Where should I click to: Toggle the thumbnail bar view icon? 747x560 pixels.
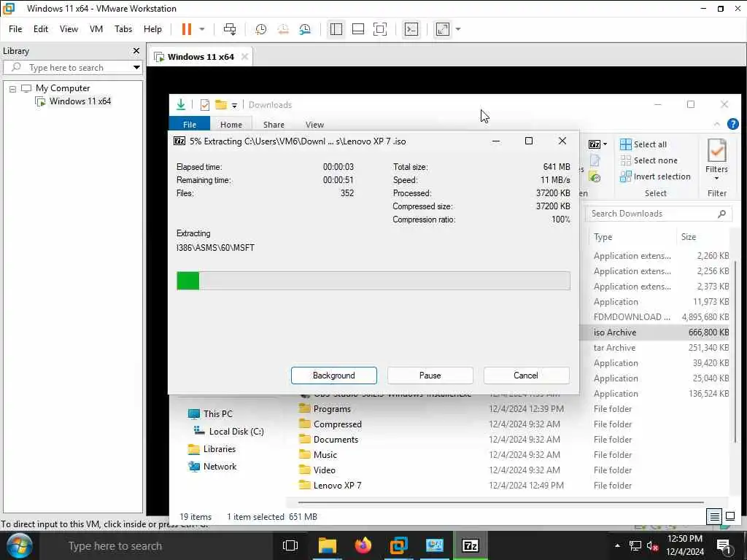[357, 29]
